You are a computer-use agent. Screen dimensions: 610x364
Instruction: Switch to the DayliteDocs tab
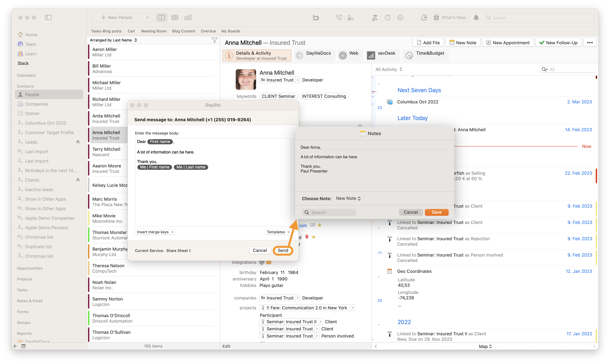click(314, 55)
